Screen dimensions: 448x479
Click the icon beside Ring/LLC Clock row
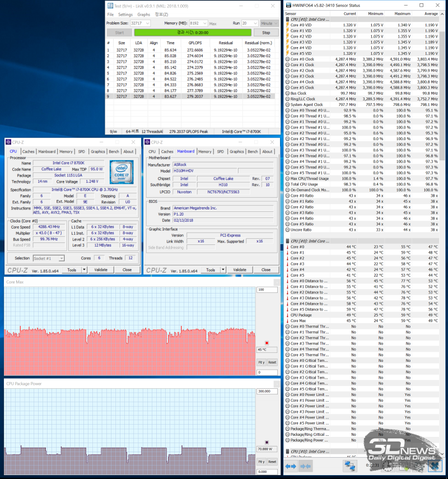point(287,99)
